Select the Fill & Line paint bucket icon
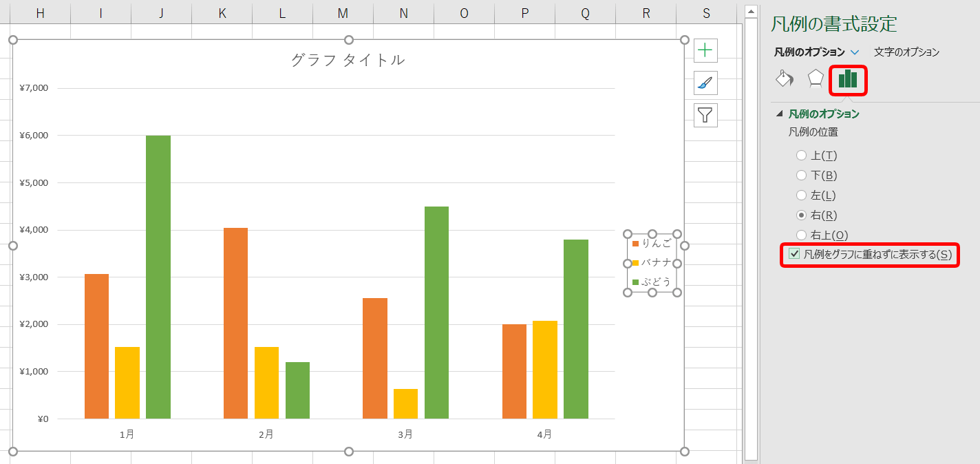This screenshot has width=980, height=464. pyautogui.click(x=785, y=78)
